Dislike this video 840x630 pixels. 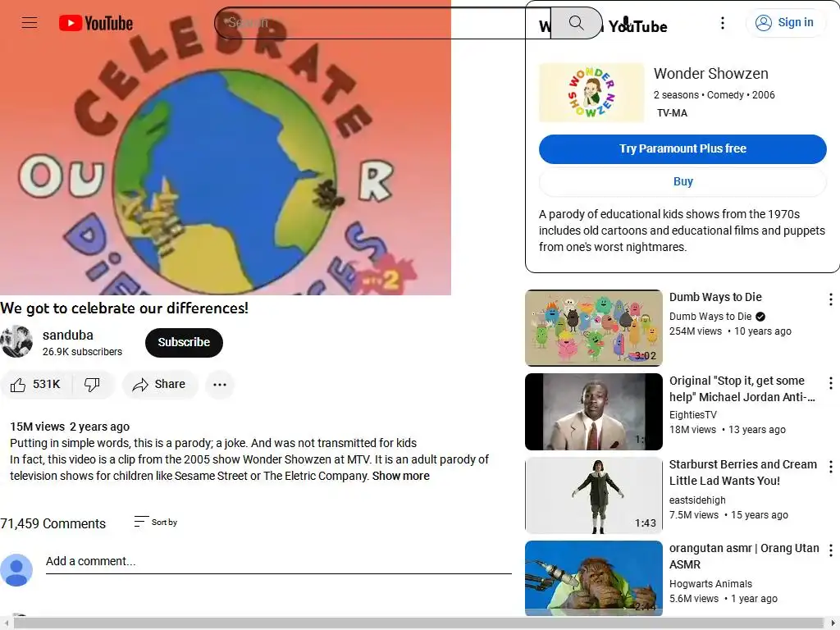[x=92, y=385]
